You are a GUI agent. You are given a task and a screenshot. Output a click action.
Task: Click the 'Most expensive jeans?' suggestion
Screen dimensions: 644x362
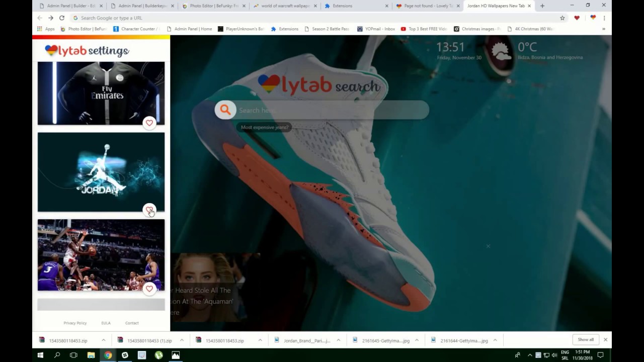(x=265, y=127)
